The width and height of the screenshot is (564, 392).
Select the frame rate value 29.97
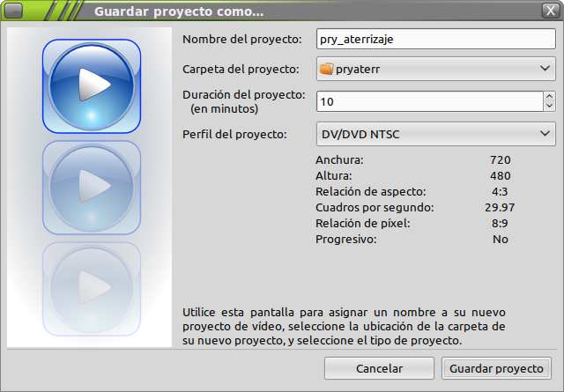pyautogui.click(x=501, y=208)
